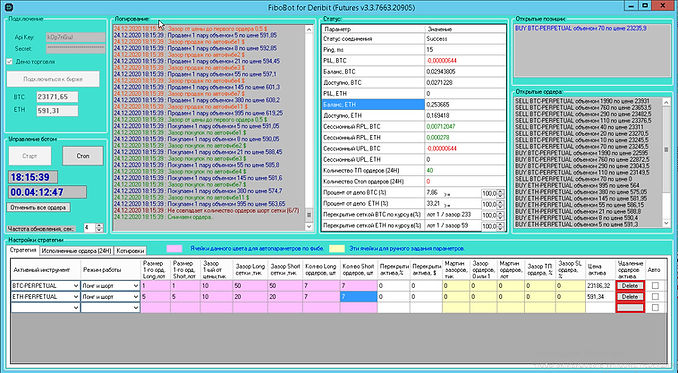Click Цена актива cell 23186,32
The width and height of the screenshot is (678, 373).
click(x=600, y=286)
